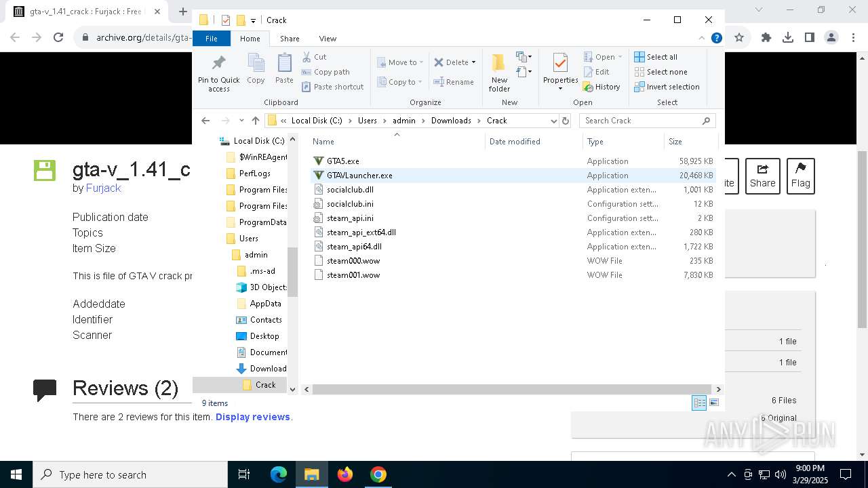The width and height of the screenshot is (868, 488).
Task: Click admin in the address breadcrumb
Action: [x=403, y=121]
